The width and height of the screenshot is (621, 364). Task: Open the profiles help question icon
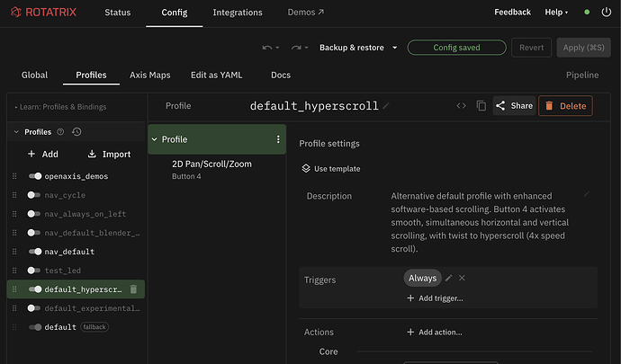[60, 132]
